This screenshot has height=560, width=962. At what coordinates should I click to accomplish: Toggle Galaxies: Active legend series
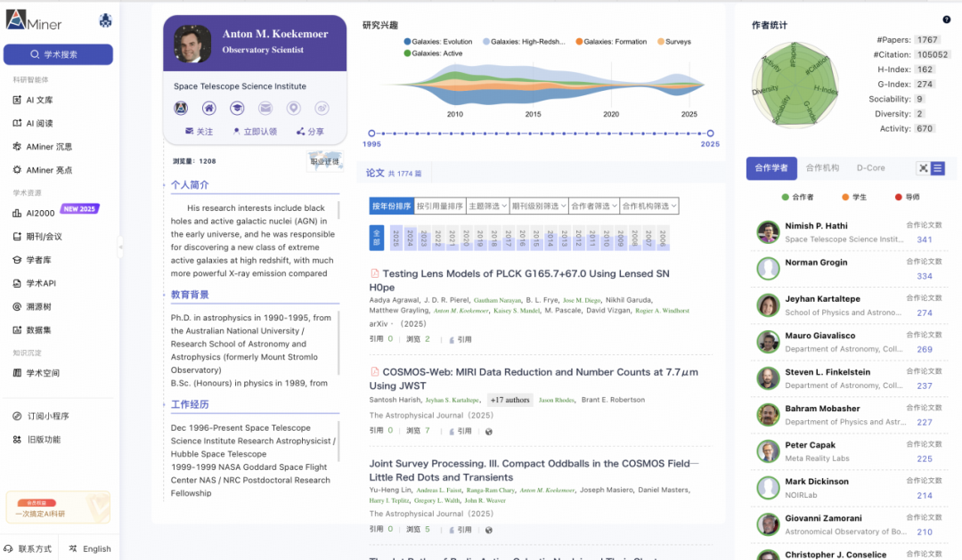click(x=433, y=53)
